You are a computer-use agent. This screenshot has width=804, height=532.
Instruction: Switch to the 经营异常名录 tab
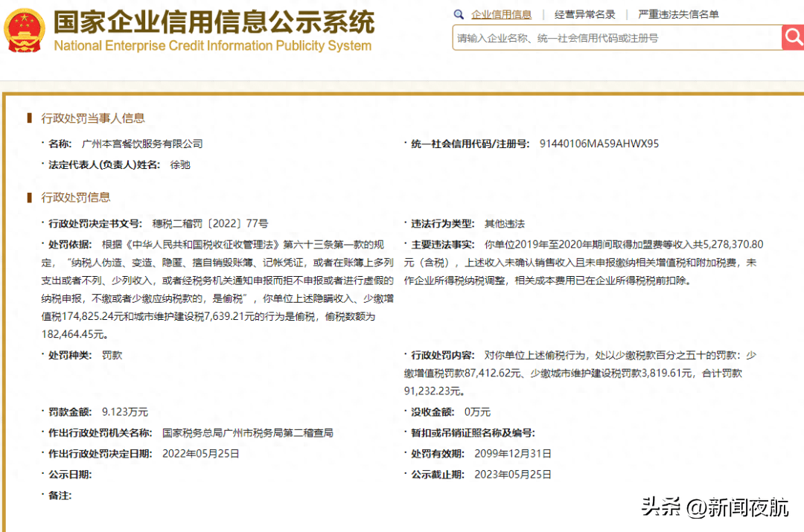point(584,14)
